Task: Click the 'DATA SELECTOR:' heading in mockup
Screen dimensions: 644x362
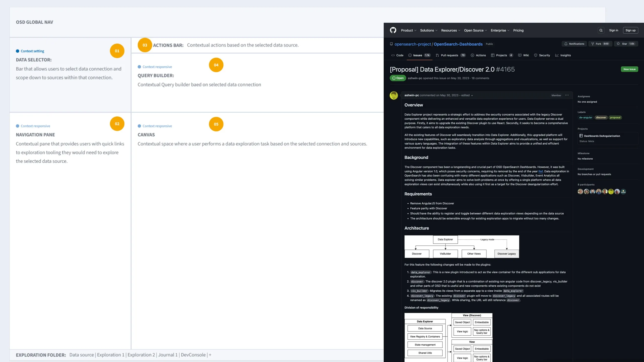Action: [x=34, y=60]
